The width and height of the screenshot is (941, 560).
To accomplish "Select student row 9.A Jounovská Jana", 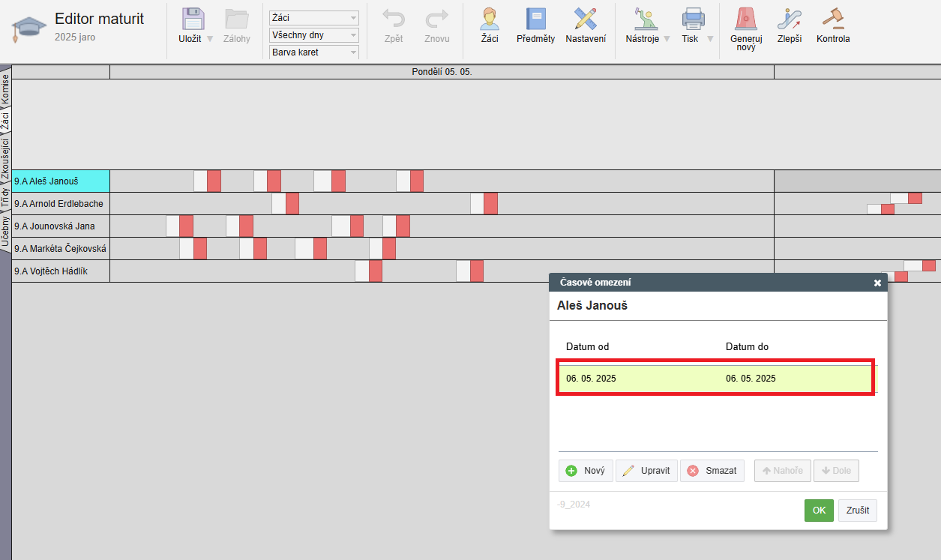I will click(61, 226).
